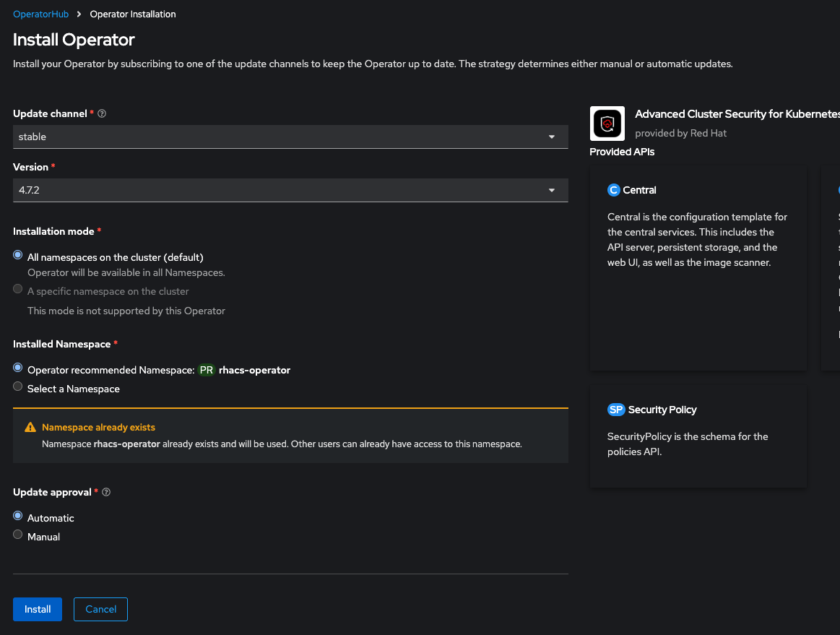Click the Advanced Cluster Security for Kubernetes title
Viewport: 840px width, 635px height.
tap(737, 113)
